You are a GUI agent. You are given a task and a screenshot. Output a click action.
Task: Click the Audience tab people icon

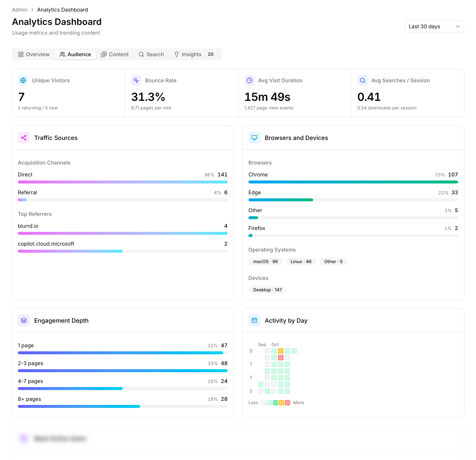point(62,55)
